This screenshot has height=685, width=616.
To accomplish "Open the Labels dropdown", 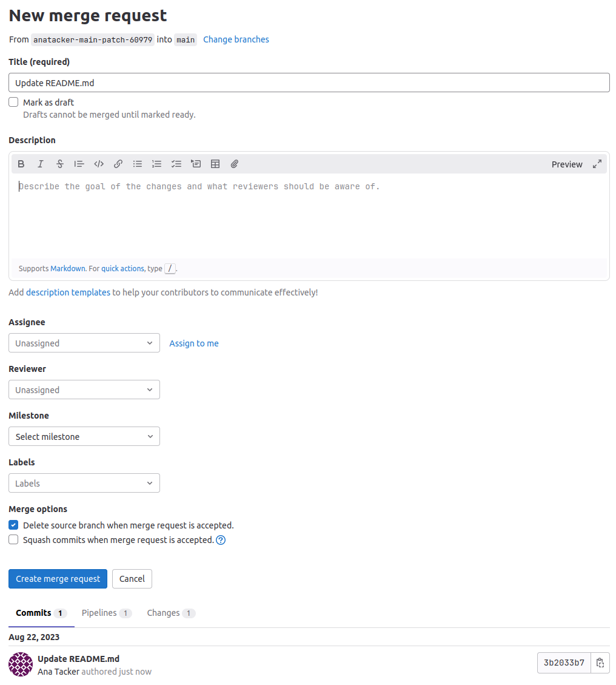I will [84, 483].
